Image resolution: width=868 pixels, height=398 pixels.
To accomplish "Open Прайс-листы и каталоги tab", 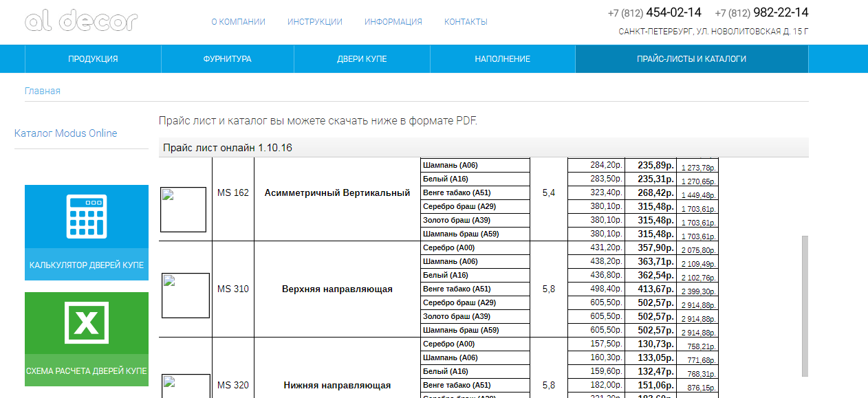I will pos(691,59).
